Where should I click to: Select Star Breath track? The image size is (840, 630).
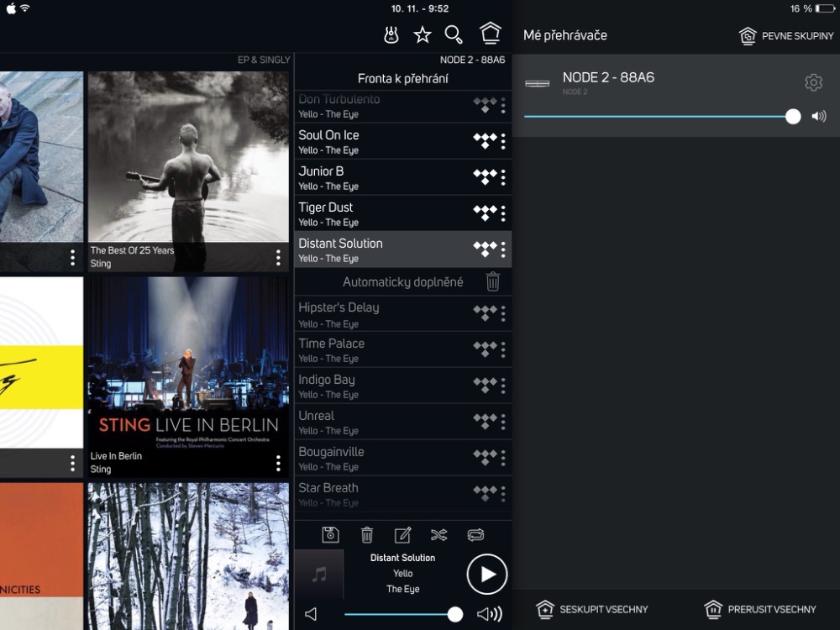[403, 494]
